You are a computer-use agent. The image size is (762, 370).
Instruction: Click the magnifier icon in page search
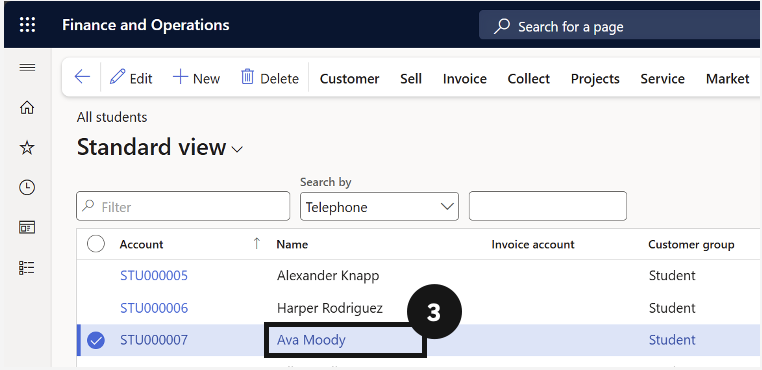(x=502, y=26)
